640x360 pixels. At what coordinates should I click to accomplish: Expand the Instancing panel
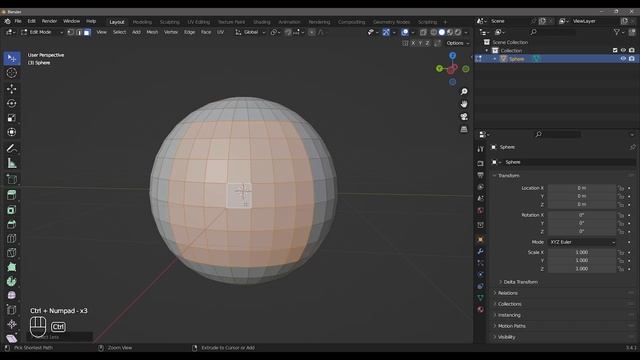tap(509, 315)
